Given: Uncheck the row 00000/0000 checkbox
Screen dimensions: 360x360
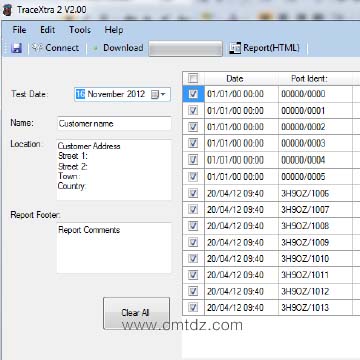Looking at the screenshot, I should tap(193, 94).
